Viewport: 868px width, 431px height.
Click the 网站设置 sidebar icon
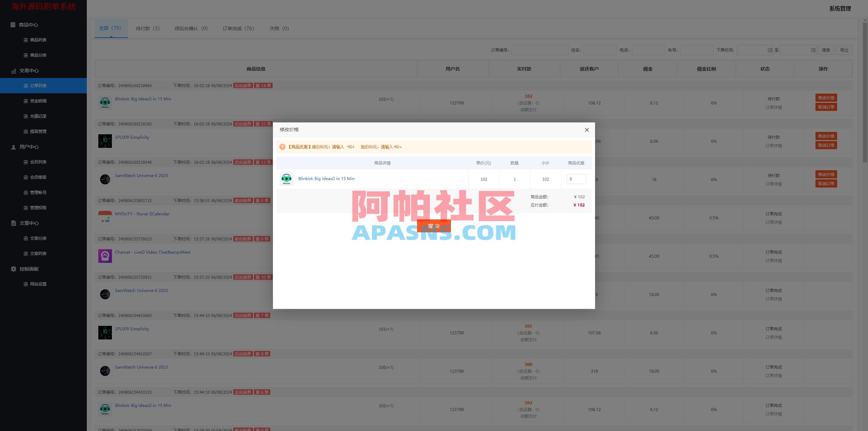click(25, 284)
